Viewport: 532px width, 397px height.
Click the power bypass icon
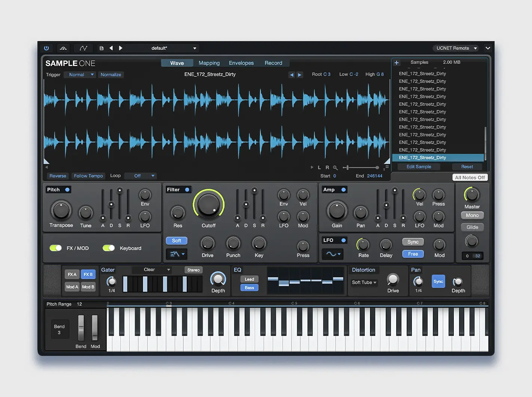[x=46, y=48]
